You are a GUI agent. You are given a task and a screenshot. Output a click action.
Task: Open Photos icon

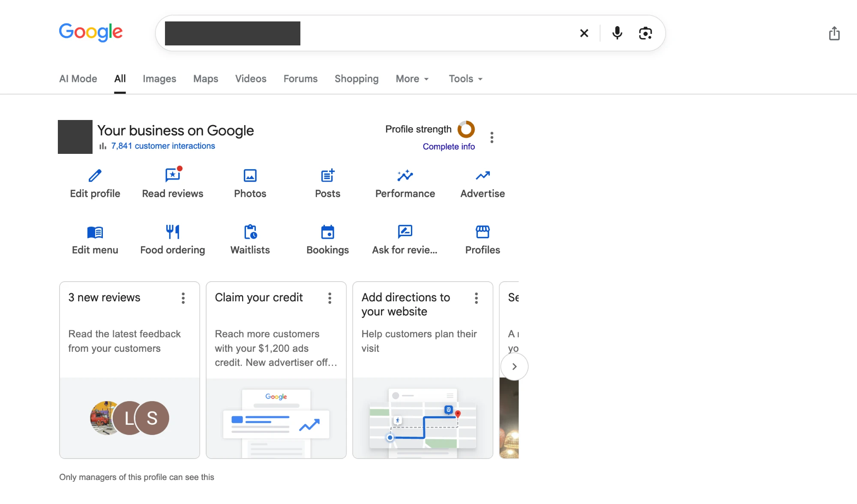(250, 175)
